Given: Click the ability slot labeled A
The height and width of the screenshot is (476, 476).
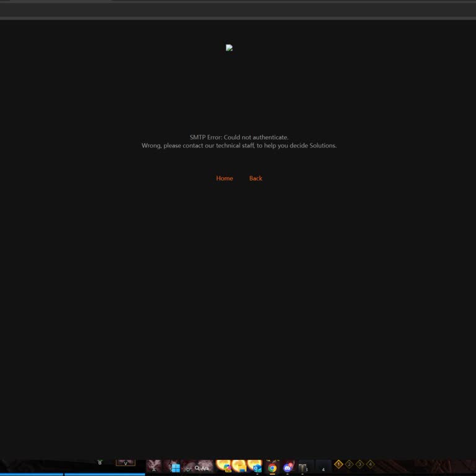Looking at the screenshot, I should point(154,467).
